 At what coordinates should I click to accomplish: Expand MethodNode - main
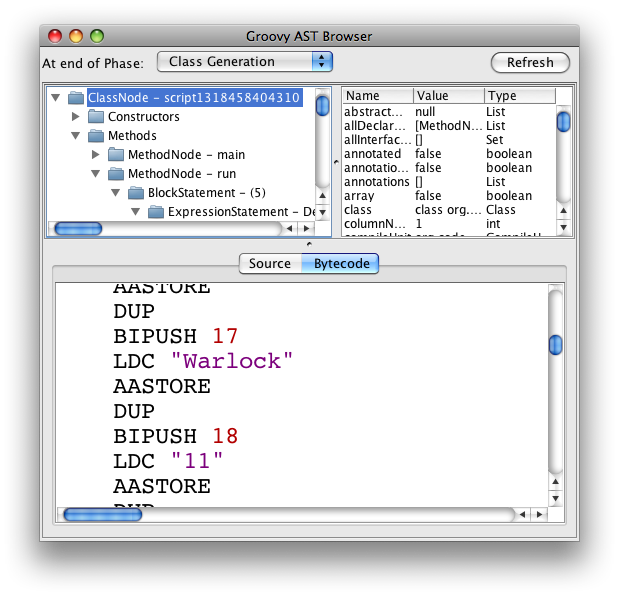click(x=95, y=154)
